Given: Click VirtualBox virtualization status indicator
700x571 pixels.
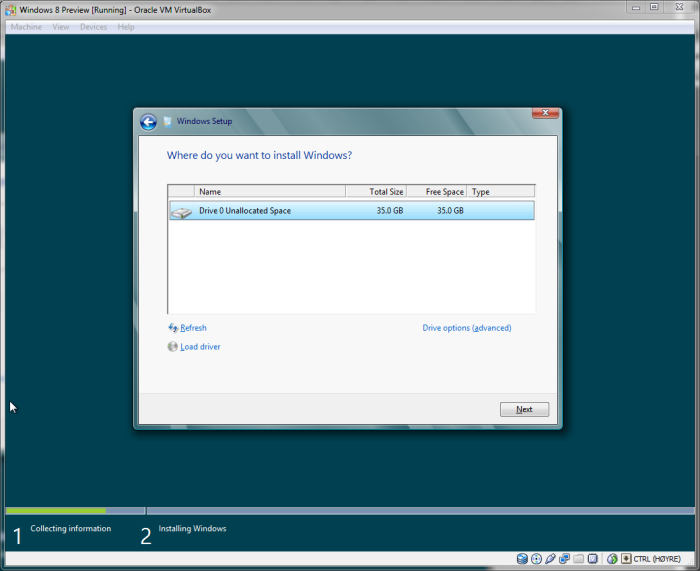Looking at the screenshot, I should point(593,558).
